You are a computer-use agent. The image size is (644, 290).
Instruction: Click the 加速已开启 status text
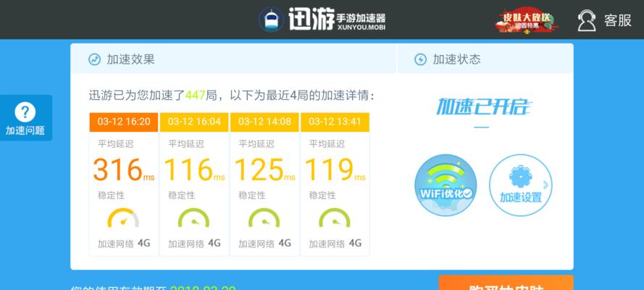coord(484,107)
